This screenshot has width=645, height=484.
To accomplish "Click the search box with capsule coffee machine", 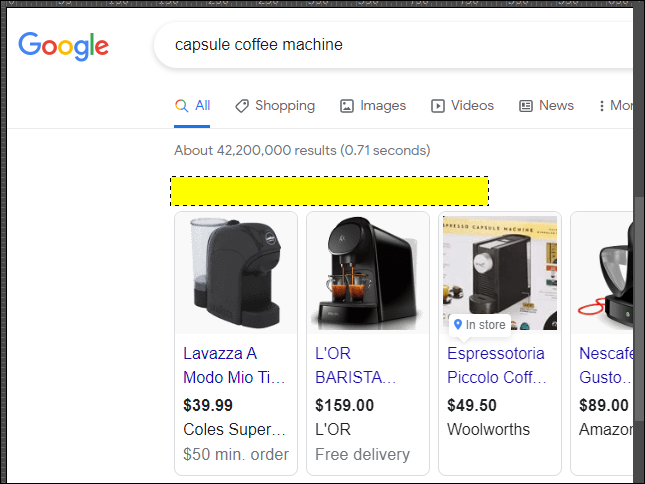I will tap(394, 45).
